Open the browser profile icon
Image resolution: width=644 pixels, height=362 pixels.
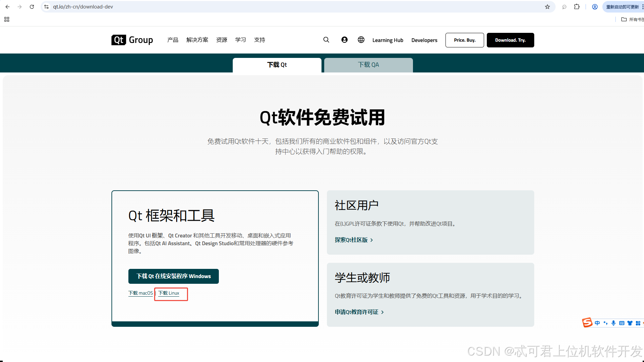point(595,7)
